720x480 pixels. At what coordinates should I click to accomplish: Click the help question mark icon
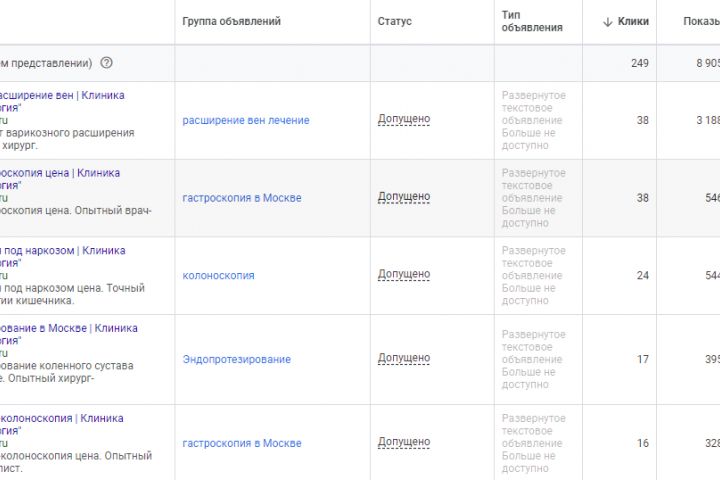click(107, 63)
